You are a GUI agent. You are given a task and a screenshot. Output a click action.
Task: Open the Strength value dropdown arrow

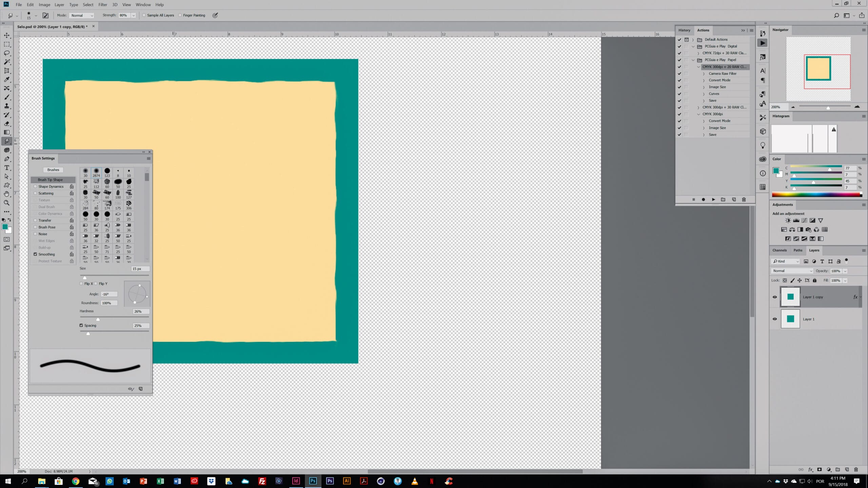pyautogui.click(x=134, y=16)
